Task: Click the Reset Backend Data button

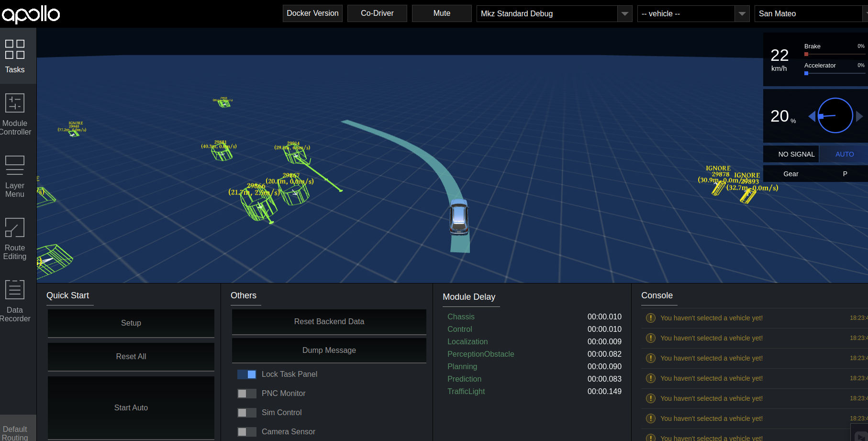Action: 329,322
